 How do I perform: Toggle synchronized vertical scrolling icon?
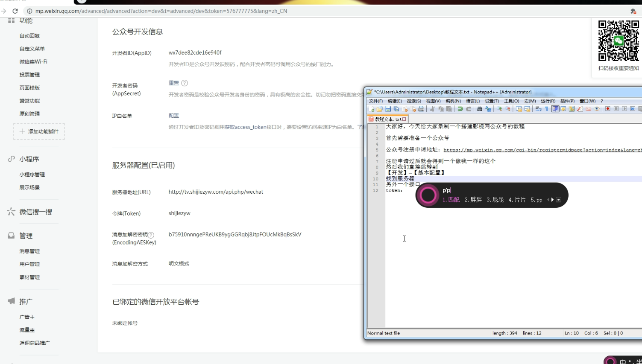coord(519,109)
